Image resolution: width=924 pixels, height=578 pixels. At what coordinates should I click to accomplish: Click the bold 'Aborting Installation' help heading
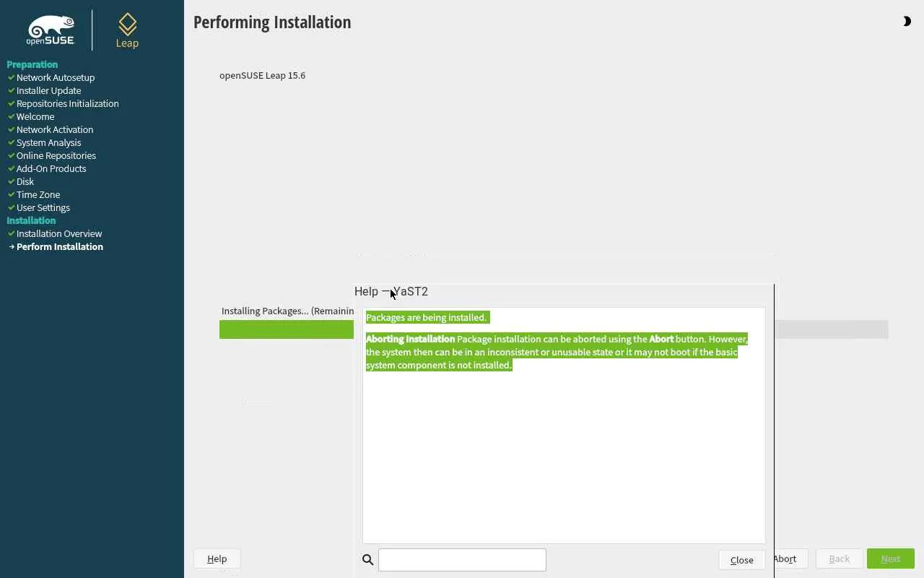click(x=410, y=339)
